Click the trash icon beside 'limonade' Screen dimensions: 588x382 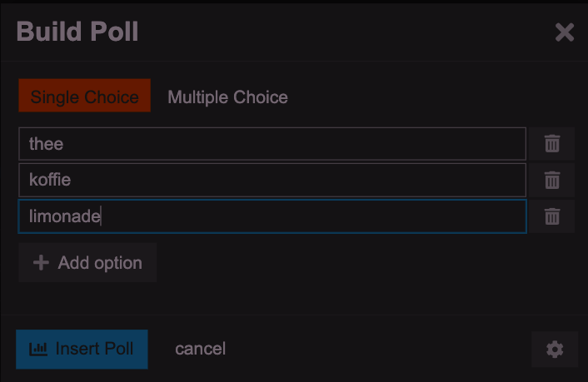pos(552,216)
